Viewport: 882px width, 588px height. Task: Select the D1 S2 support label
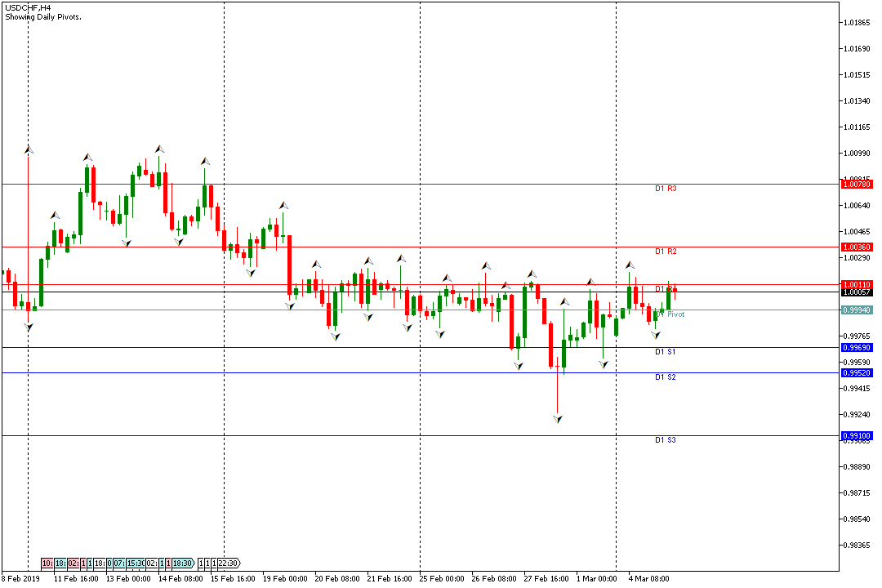666,377
